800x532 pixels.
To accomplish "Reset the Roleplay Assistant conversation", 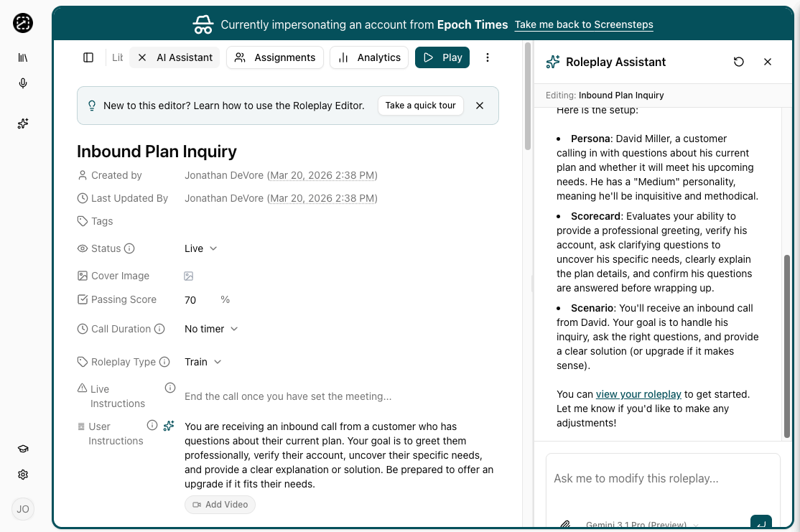I will coord(739,62).
